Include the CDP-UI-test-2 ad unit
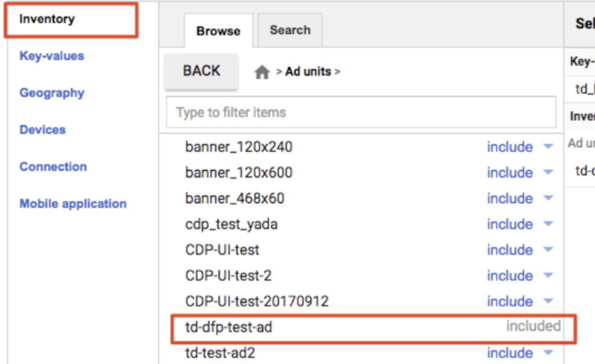The width and height of the screenshot is (595, 364). tap(509, 275)
